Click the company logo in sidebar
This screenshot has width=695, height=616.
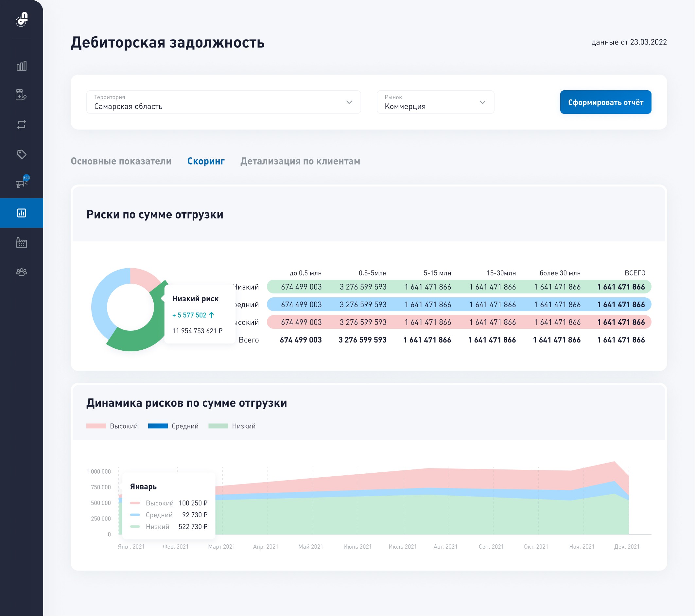pyautogui.click(x=22, y=19)
